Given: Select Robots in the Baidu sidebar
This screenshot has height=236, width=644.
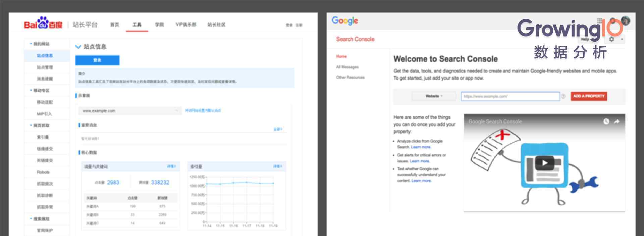Looking at the screenshot, I should tap(43, 172).
